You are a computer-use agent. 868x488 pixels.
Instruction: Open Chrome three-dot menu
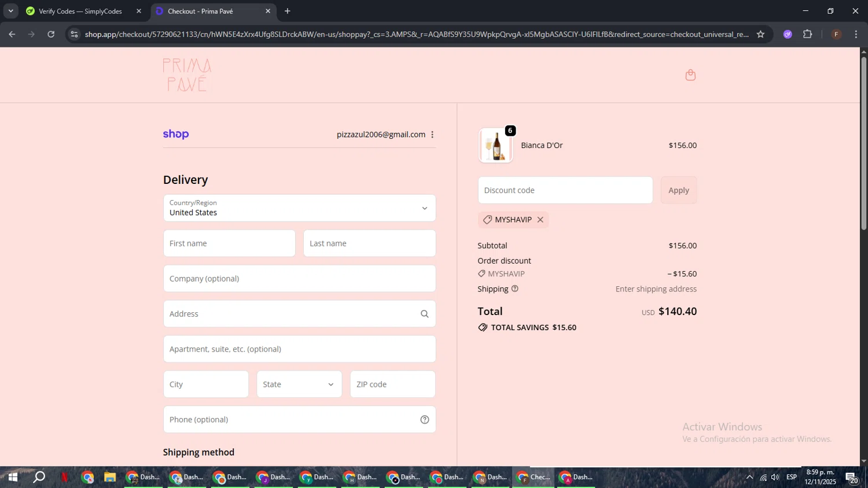[856, 34]
